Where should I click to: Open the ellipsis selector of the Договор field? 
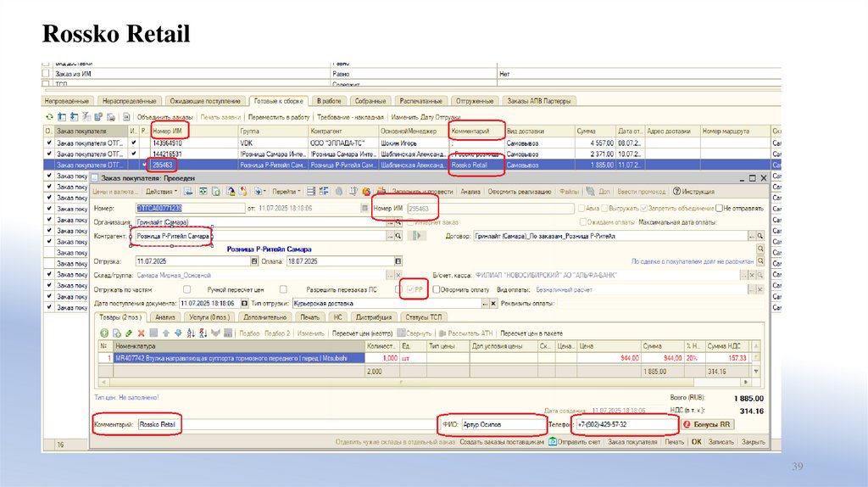click(x=752, y=236)
